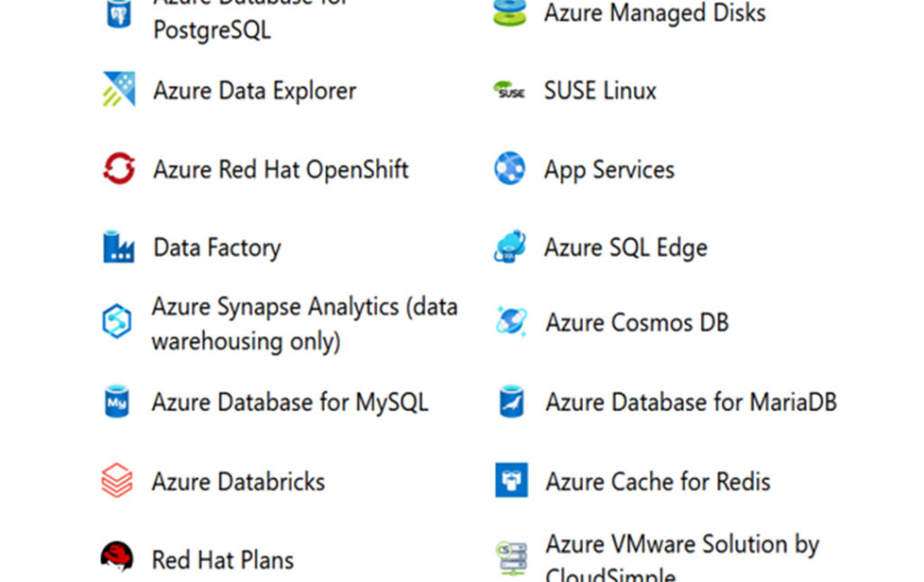
Task: Open the Azure Red Hat OpenShift label
Action: point(280,170)
